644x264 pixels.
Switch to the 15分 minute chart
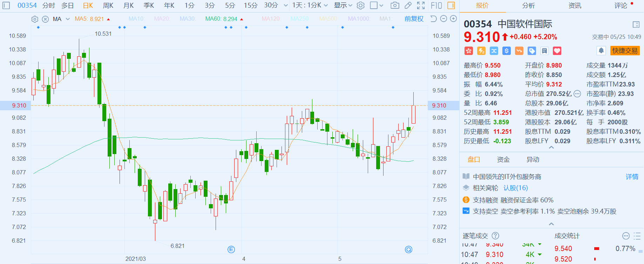coord(251,6)
